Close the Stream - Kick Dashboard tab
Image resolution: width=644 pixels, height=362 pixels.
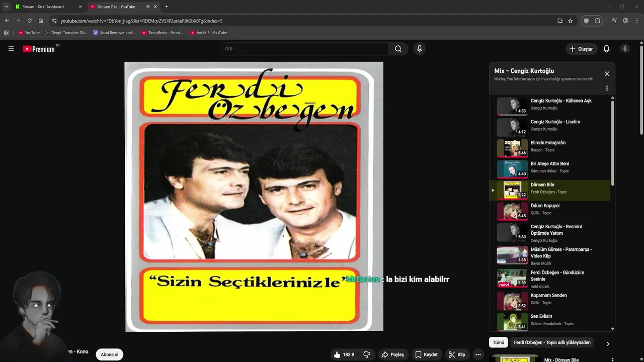pos(80,7)
